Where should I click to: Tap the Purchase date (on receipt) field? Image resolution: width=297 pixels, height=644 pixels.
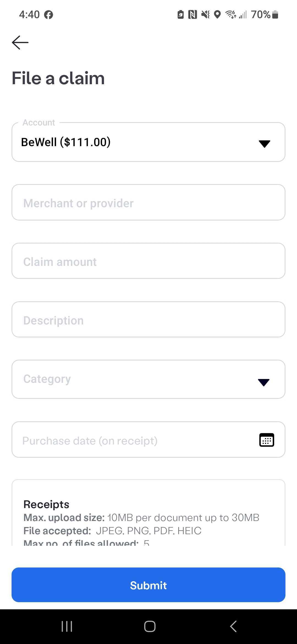point(148,440)
